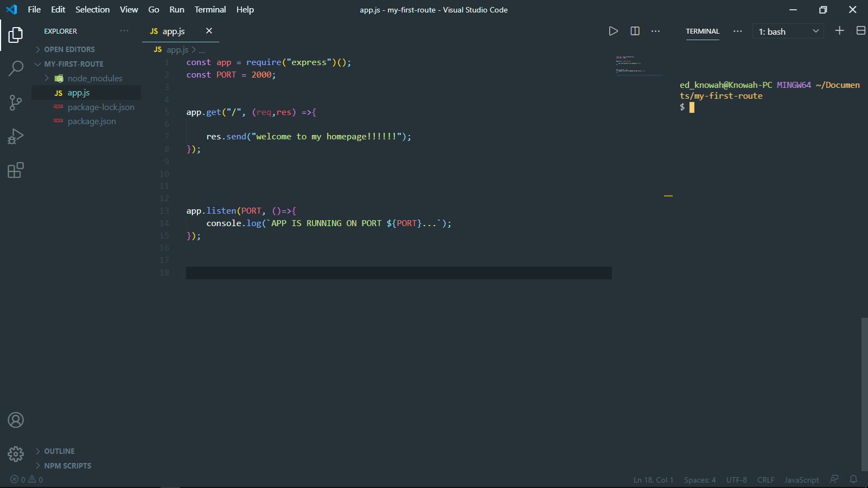Click app.js in the breadcrumb path
This screenshot has height=488, width=868.
click(x=177, y=50)
